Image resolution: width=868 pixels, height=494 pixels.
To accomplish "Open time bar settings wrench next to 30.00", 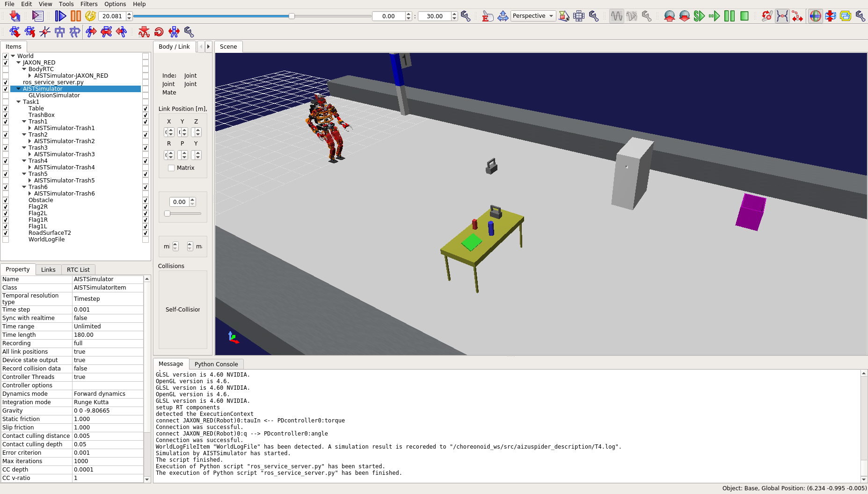I will (x=466, y=16).
